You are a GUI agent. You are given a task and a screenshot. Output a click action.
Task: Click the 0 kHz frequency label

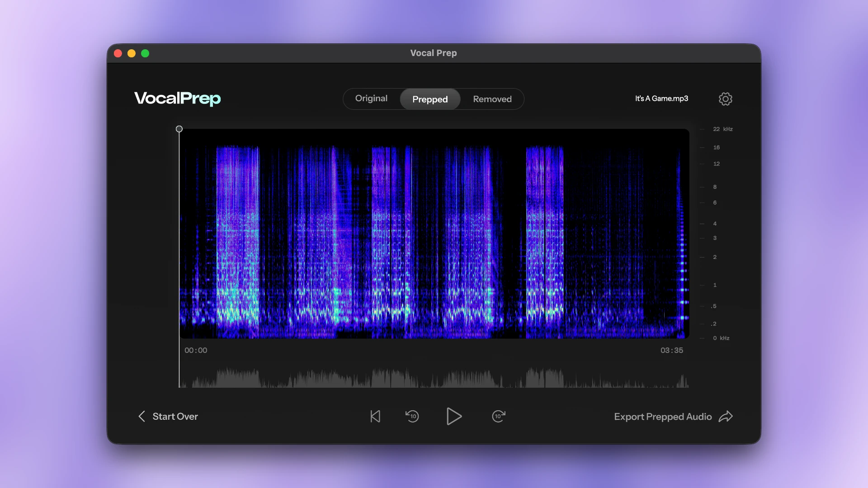(721, 338)
